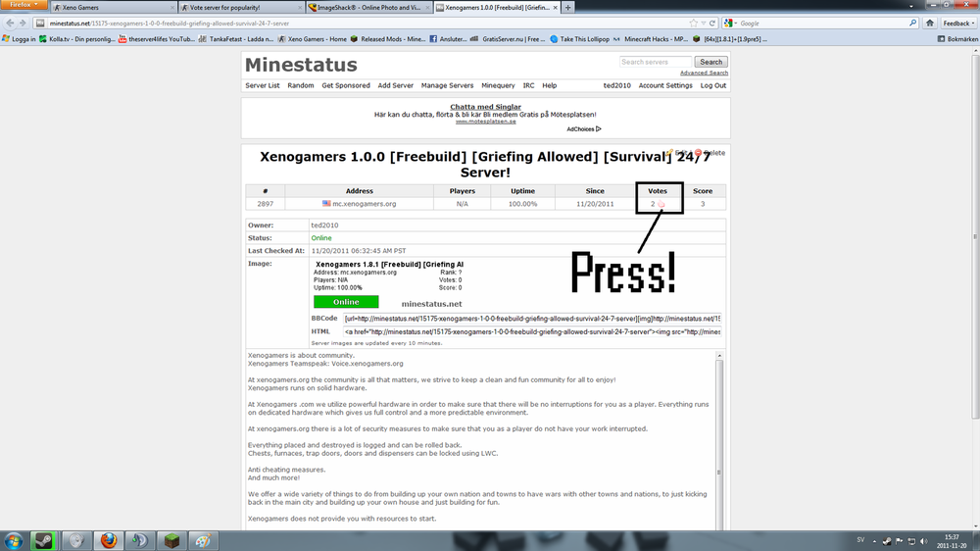Open the Windows Start menu
The image size is (980, 551).
[x=13, y=541]
